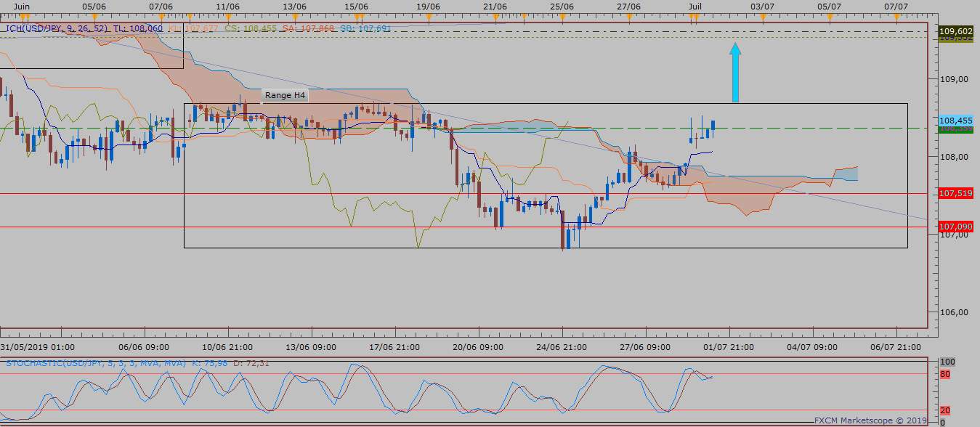Click the orange marker under 05/06

(x=93, y=17)
